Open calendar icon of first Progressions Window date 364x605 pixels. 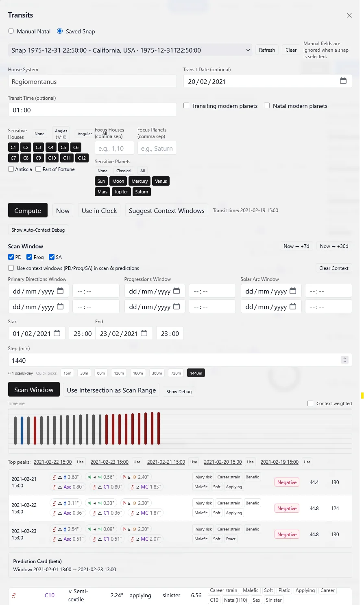(177, 291)
